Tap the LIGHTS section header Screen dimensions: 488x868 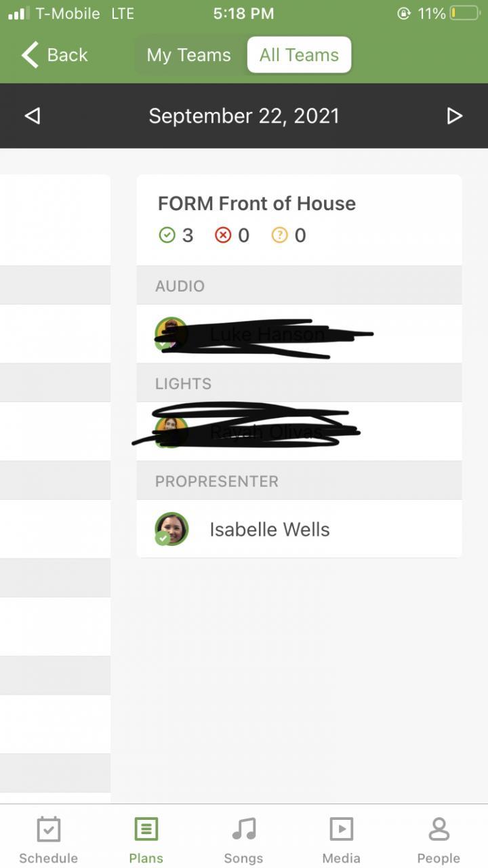pyautogui.click(x=298, y=383)
